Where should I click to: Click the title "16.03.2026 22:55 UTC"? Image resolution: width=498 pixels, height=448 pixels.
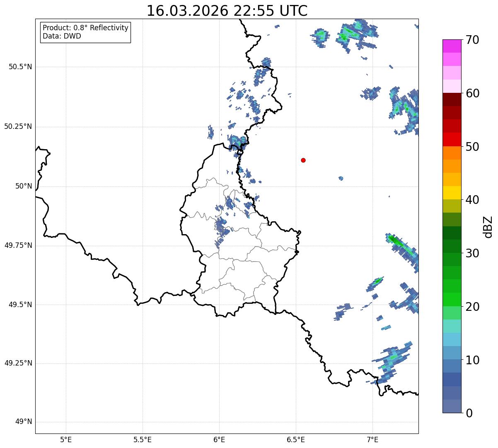pyautogui.click(x=227, y=11)
